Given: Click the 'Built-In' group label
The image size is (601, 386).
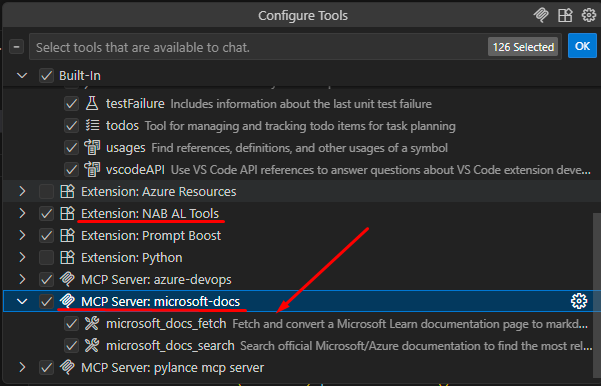Looking at the screenshot, I should pos(80,76).
